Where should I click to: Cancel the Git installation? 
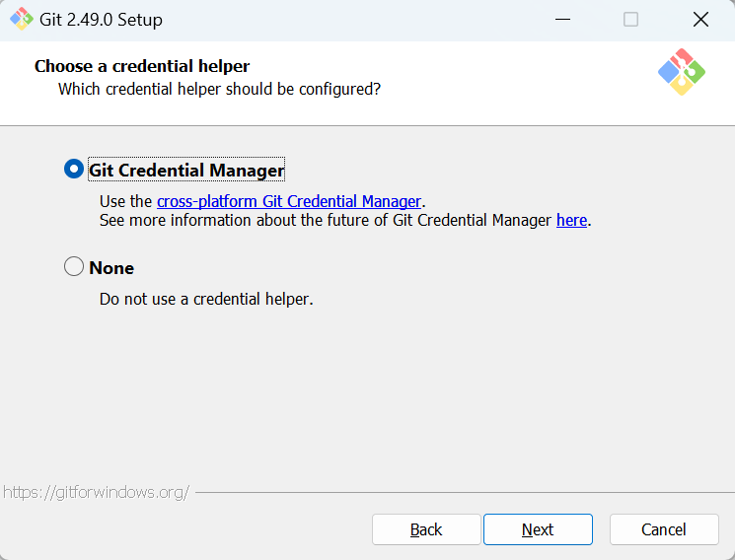pos(664,529)
